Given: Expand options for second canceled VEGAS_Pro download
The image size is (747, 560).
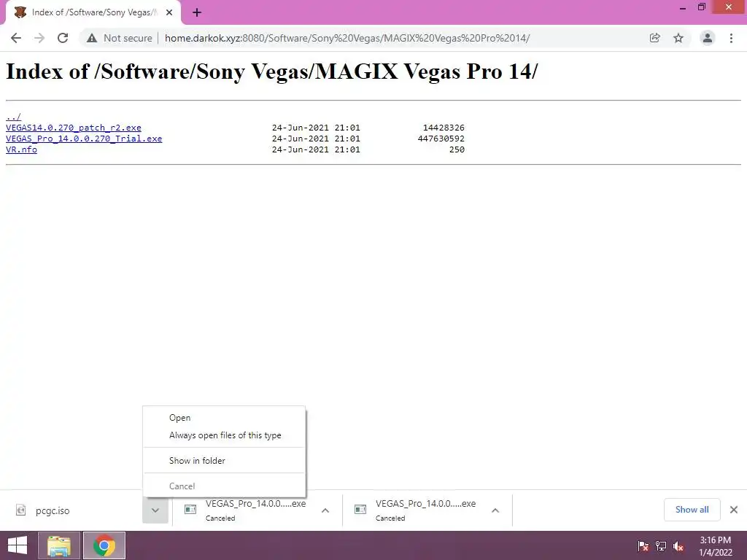Looking at the screenshot, I should [x=495, y=510].
